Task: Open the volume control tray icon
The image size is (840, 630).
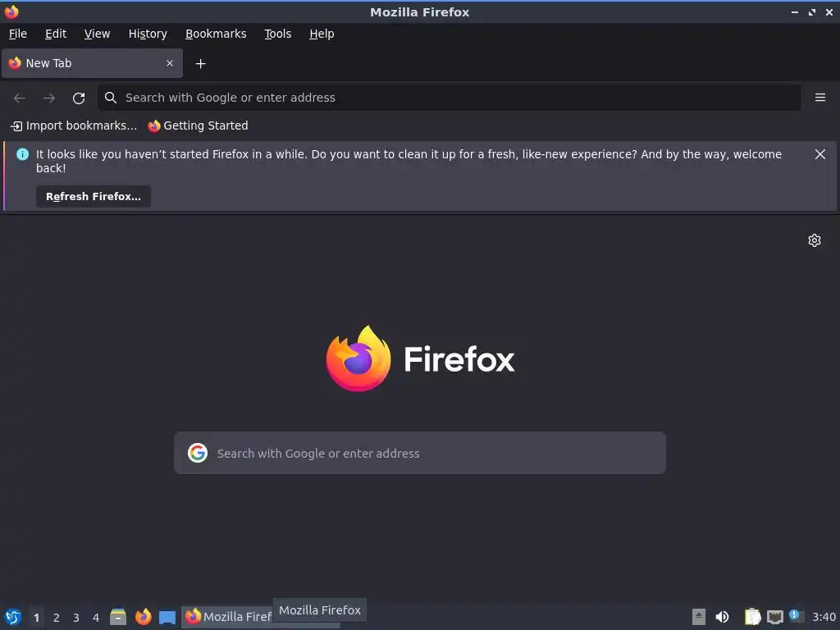Action: (722, 617)
